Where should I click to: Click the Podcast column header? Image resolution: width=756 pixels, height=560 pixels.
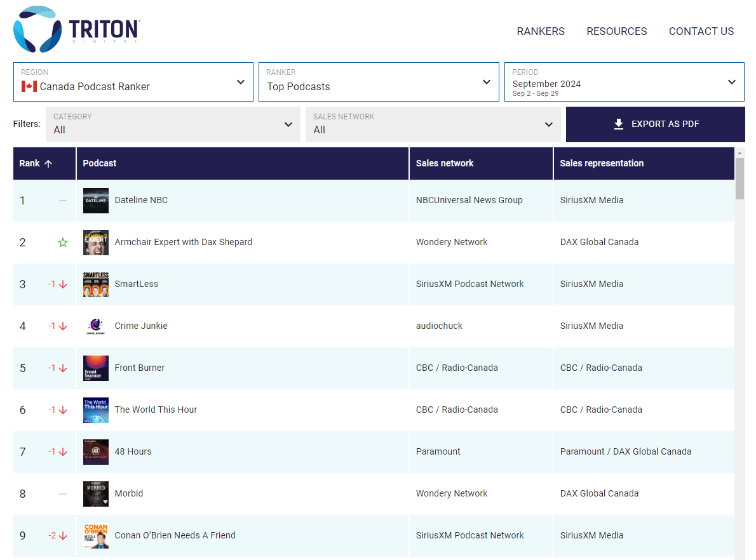click(100, 163)
